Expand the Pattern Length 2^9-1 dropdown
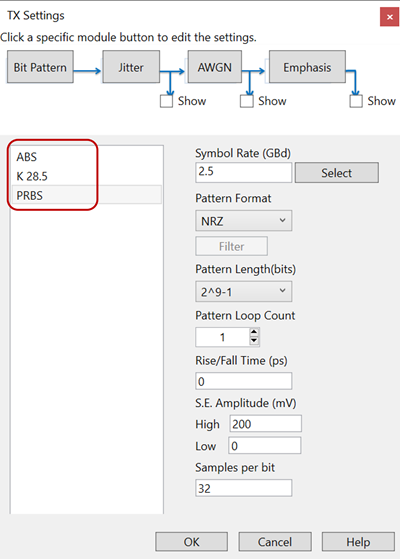Viewport: 400px width, 559px height. click(243, 292)
